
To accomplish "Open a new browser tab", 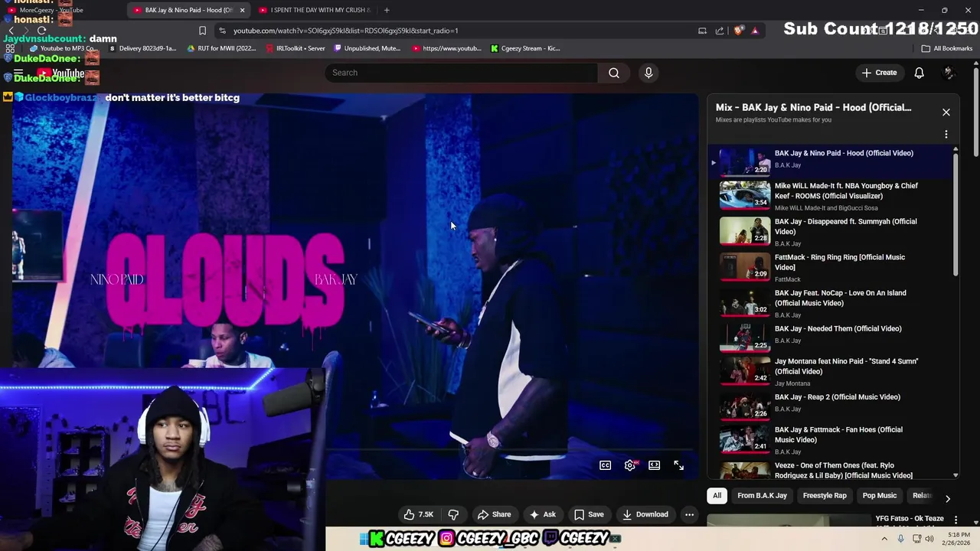I will 387,10.
